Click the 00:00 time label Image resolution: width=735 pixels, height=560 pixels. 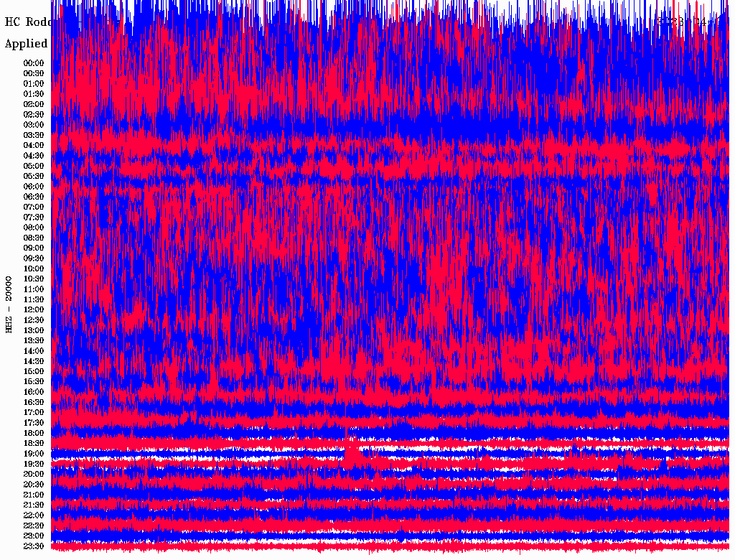[34, 62]
